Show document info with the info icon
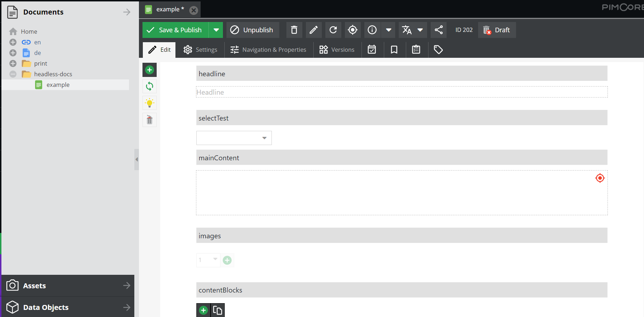Image resolution: width=644 pixels, height=317 pixels. 372,30
